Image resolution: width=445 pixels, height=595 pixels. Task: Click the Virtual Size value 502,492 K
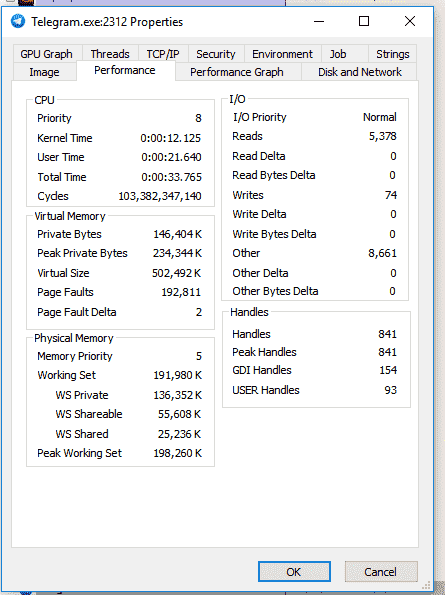coord(177,273)
